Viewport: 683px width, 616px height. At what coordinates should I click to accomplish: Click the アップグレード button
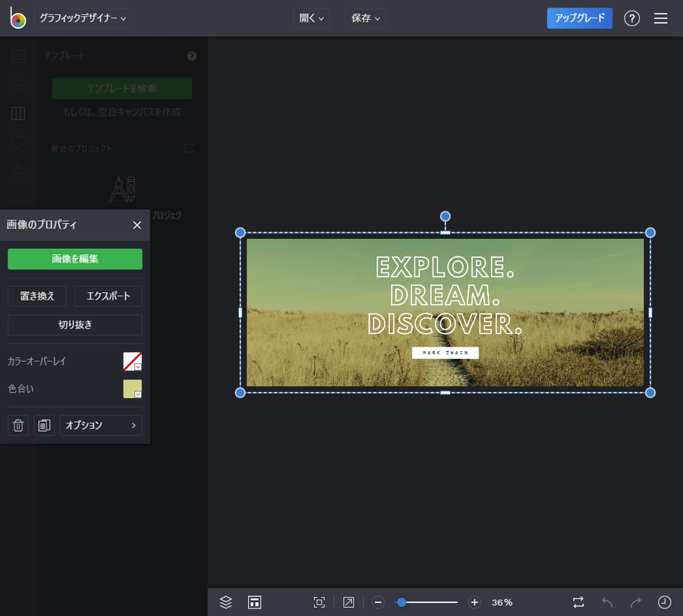(579, 18)
